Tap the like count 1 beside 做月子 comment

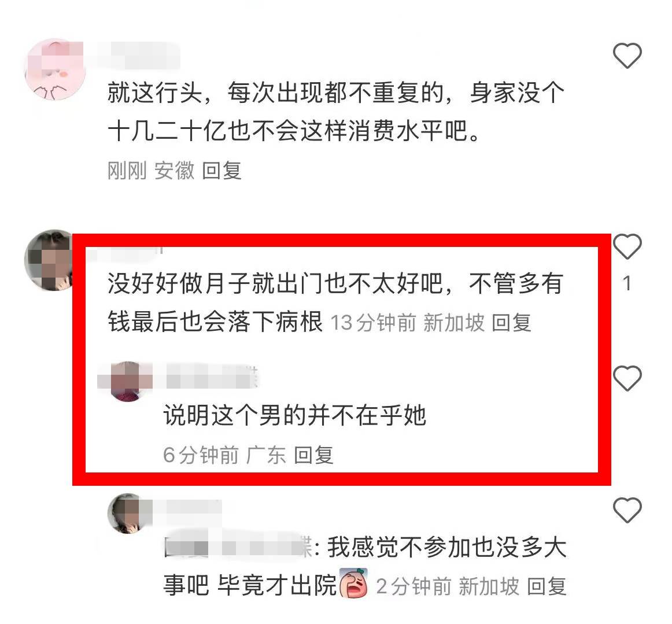pyautogui.click(x=627, y=283)
